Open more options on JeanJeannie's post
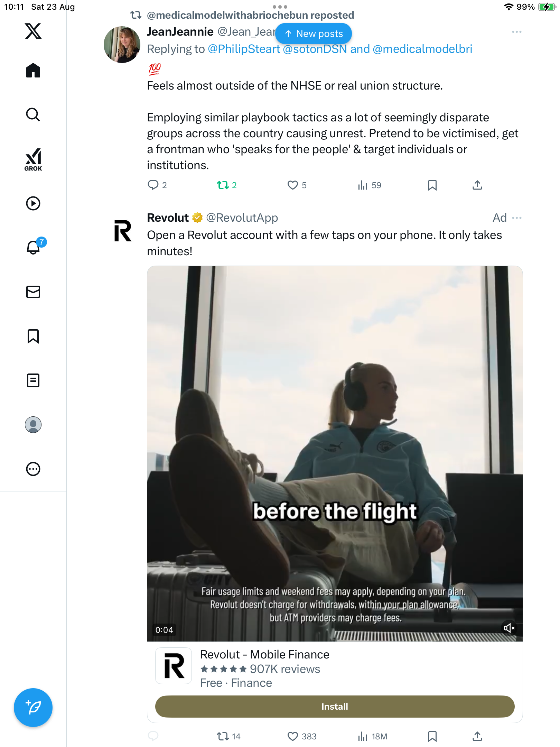The width and height of the screenshot is (560, 747). coord(516,32)
